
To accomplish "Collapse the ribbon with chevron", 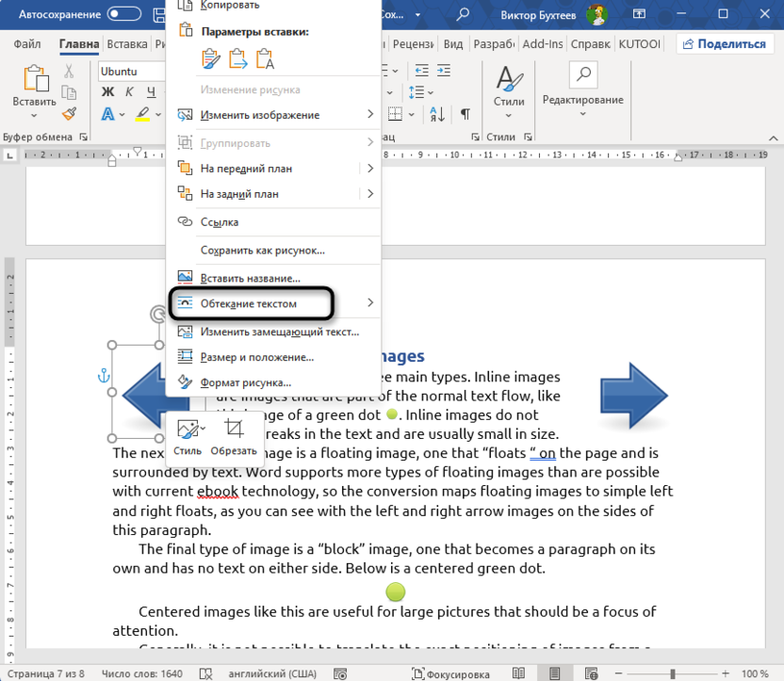I will click(x=773, y=138).
